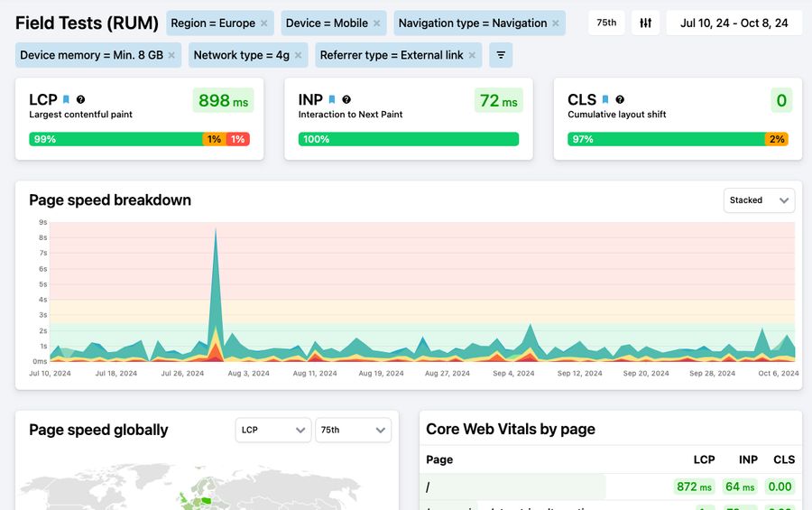The image size is (812, 510).
Task: Remove the Region = Europe filter
Action: [x=263, y=23]
